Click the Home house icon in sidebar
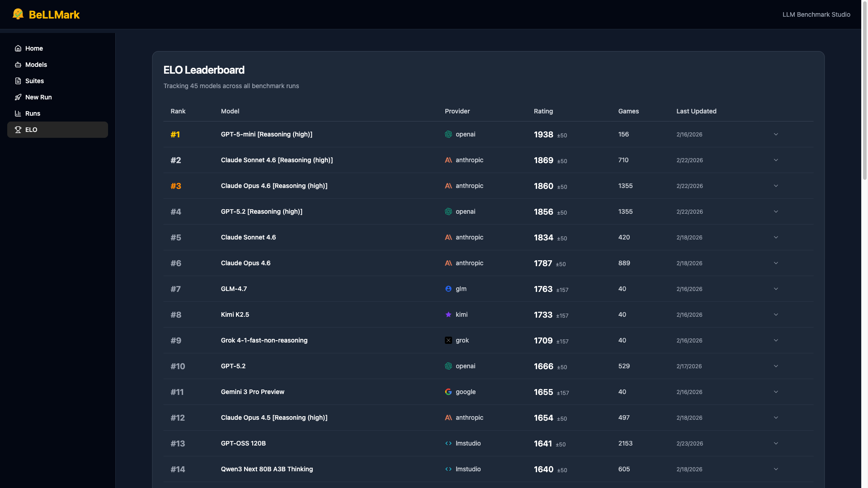The width and height of the screenshot is (868, 488). point(18,48)
